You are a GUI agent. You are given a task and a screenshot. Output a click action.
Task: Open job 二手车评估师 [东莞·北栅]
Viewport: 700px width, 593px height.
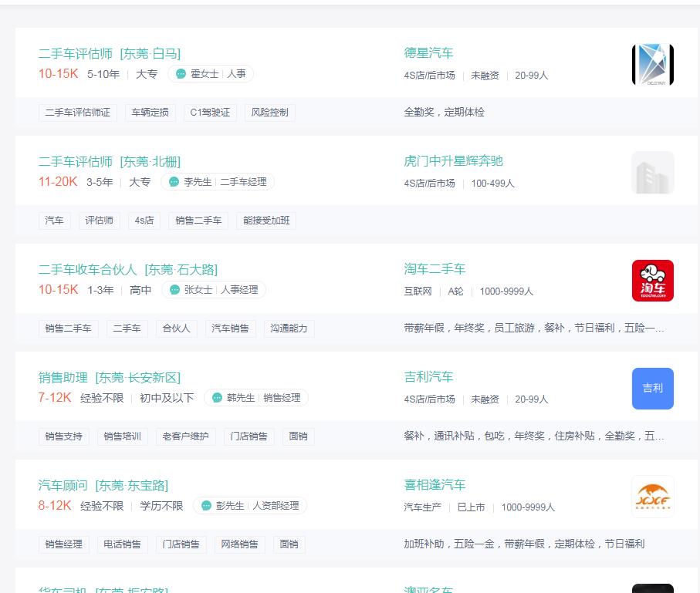pos(110,161)
